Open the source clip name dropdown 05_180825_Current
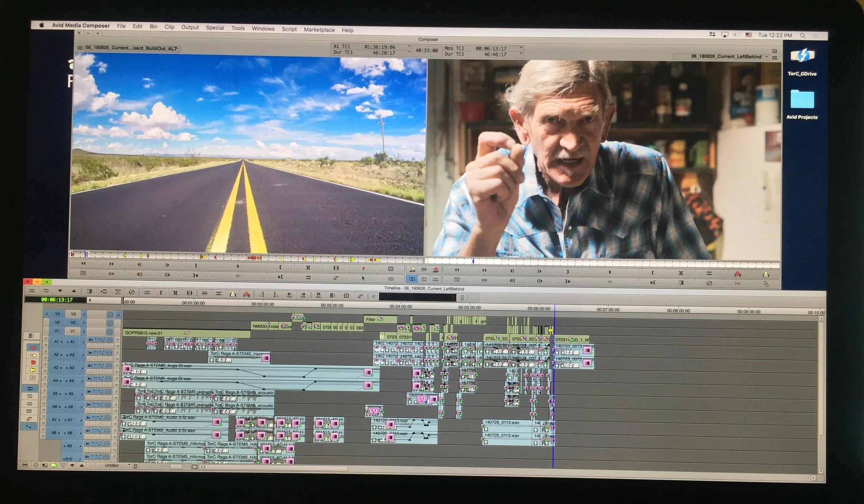Screen dimensions: 864x504 click(x=131, y=48)
